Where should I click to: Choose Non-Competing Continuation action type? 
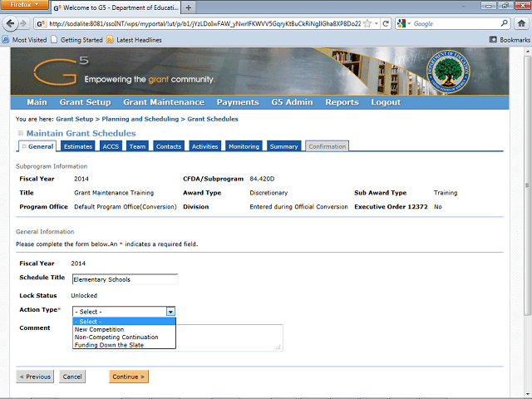point(124,337)
